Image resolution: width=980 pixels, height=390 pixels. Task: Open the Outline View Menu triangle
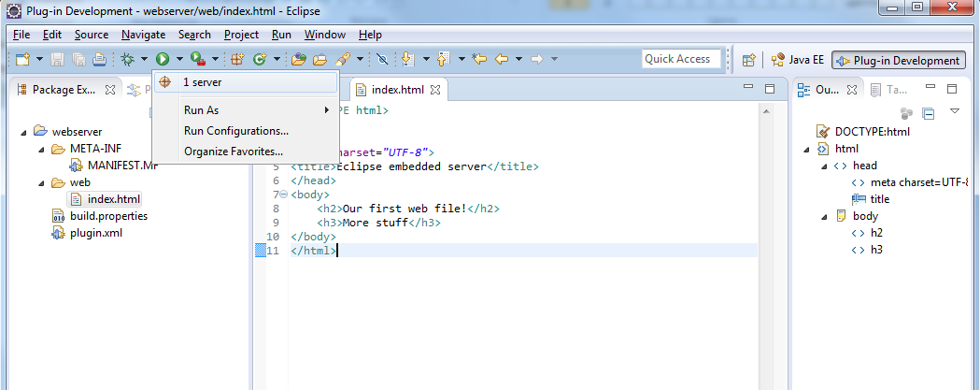coord(955,111)
